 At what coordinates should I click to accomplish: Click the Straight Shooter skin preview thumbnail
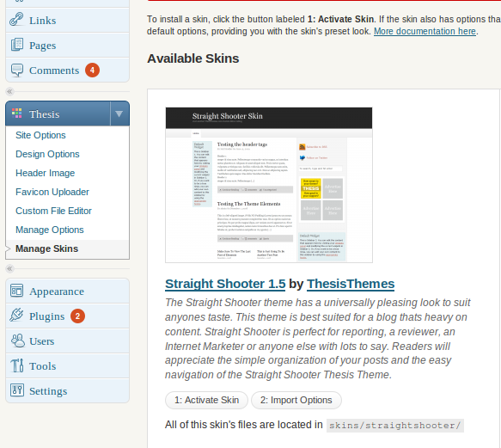click(x=269, y=185)
